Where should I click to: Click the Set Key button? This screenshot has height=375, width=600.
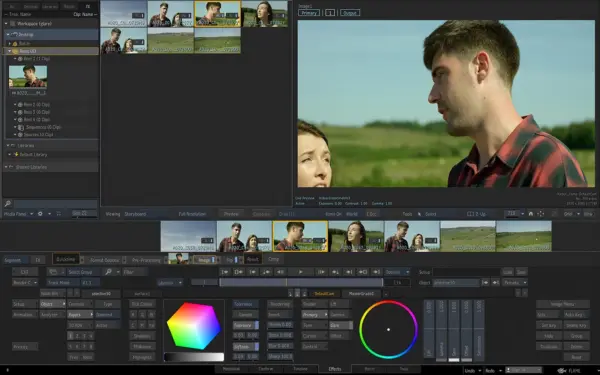tap(549, 325)
